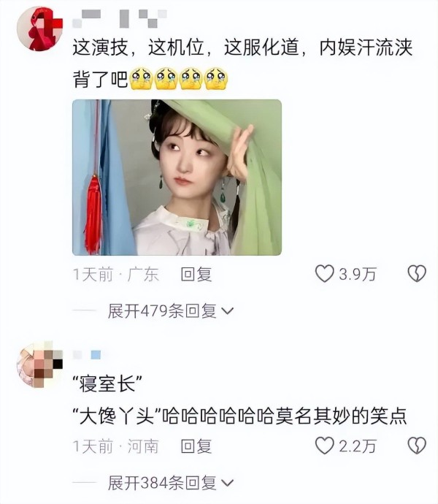Reply to the comment from 河南
This screenshot has height=504, width=438.
pyautogui.click(x=196, y=446)
